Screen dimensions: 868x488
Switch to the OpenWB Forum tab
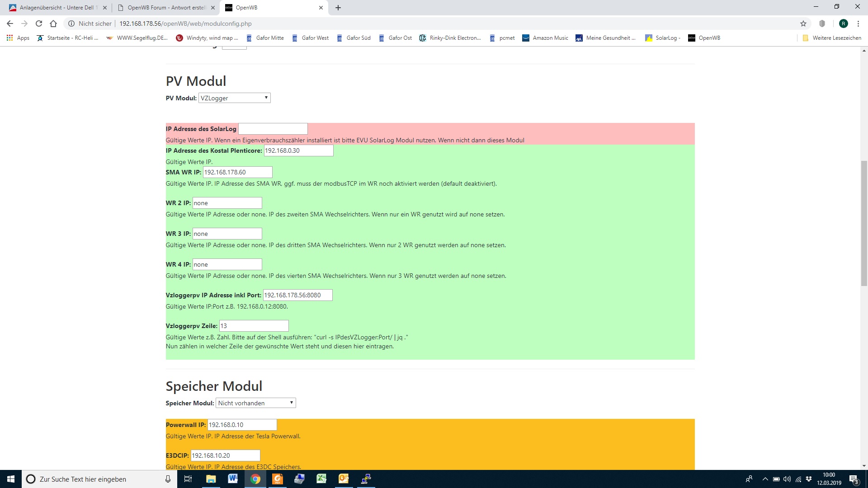[x=165, y=8]
